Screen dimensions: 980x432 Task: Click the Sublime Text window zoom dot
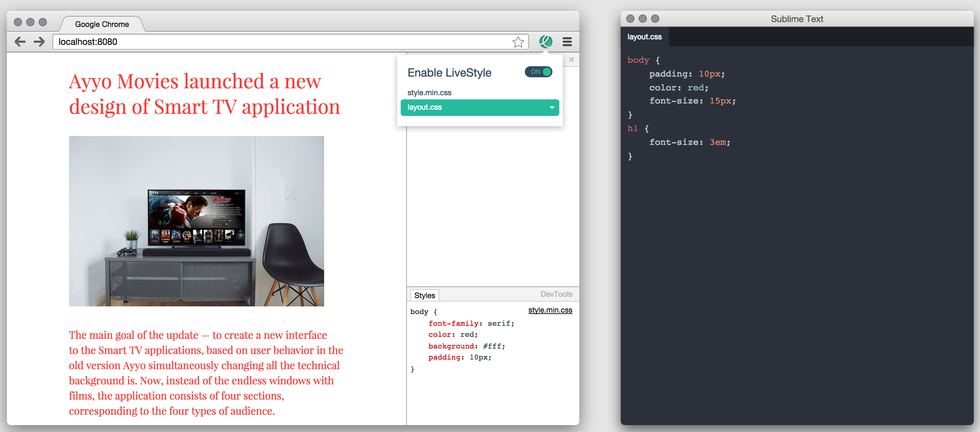[x=655, y=19]
